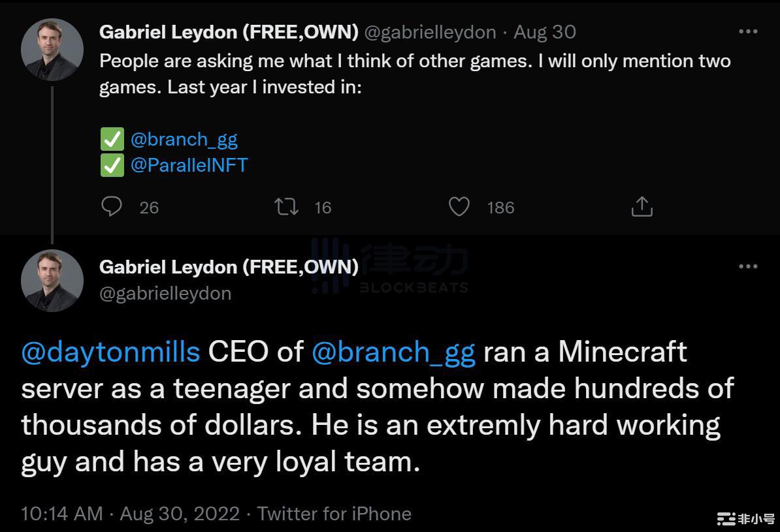The width and height of the screenshot is (780, 532).
Task: Open the @daytonmills mention link
Action: point(110,352)
